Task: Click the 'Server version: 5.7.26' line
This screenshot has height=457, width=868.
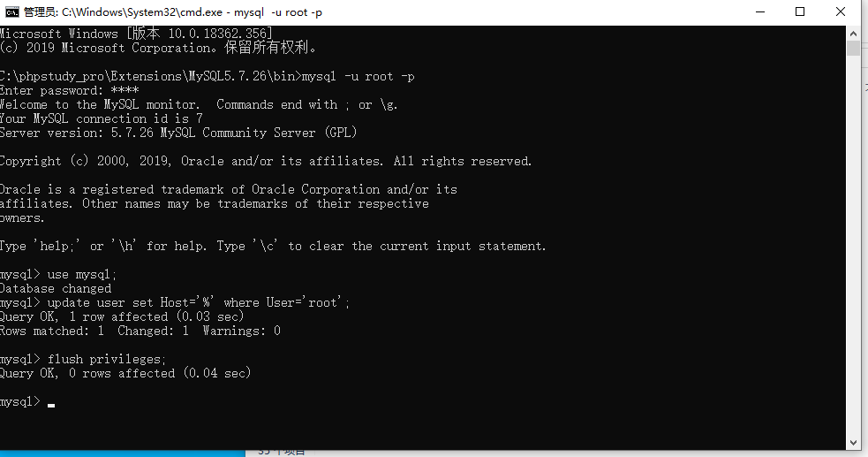Action: (x=178, y=133)
